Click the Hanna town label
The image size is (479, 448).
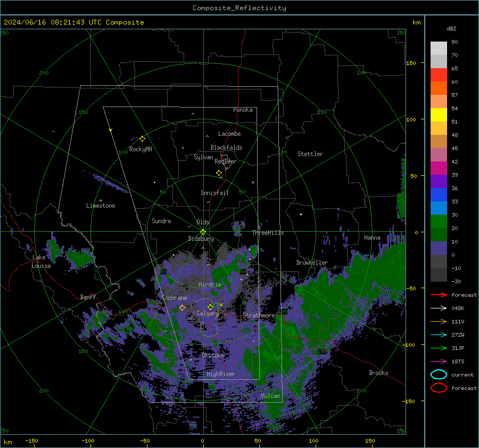(372, 238)
